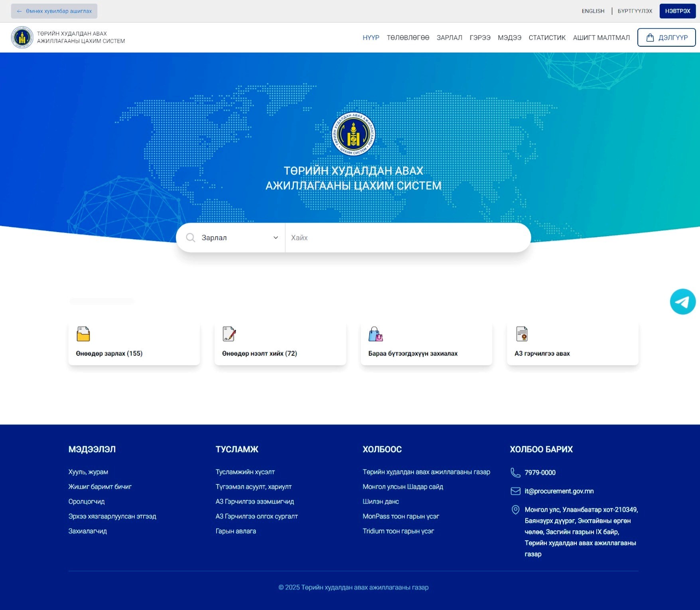Open MonPass тоон гарын үсэг link
This screenshot has height=610, width=700.
[401, 516]
